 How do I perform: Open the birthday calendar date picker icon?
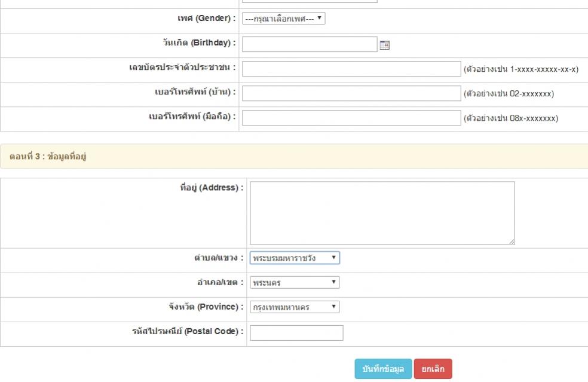(x=385, y=45)
